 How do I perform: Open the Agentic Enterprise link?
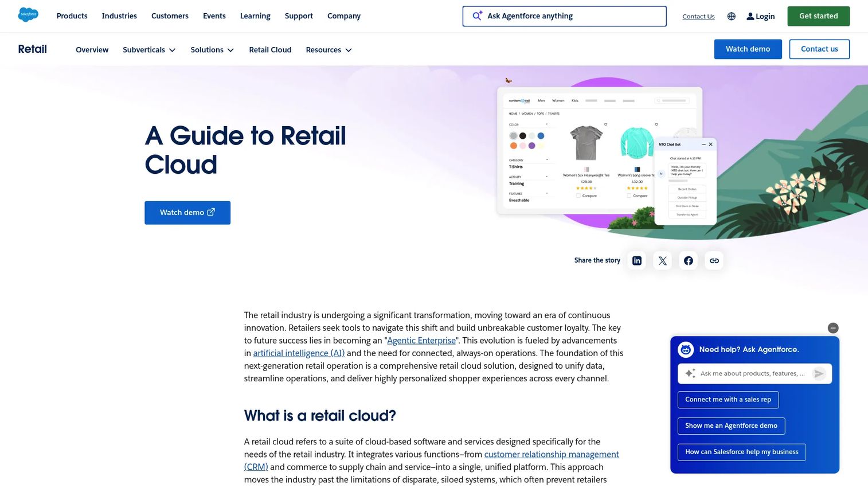click(x=421, y=341)
